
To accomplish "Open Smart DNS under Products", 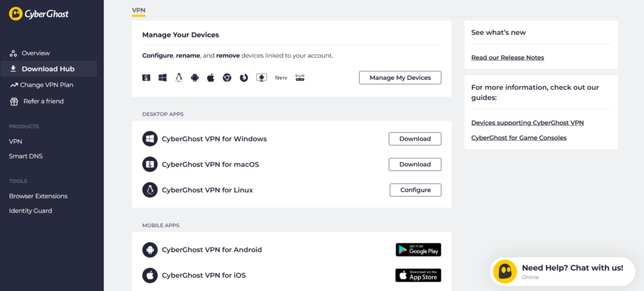I will tap(26, 156).
